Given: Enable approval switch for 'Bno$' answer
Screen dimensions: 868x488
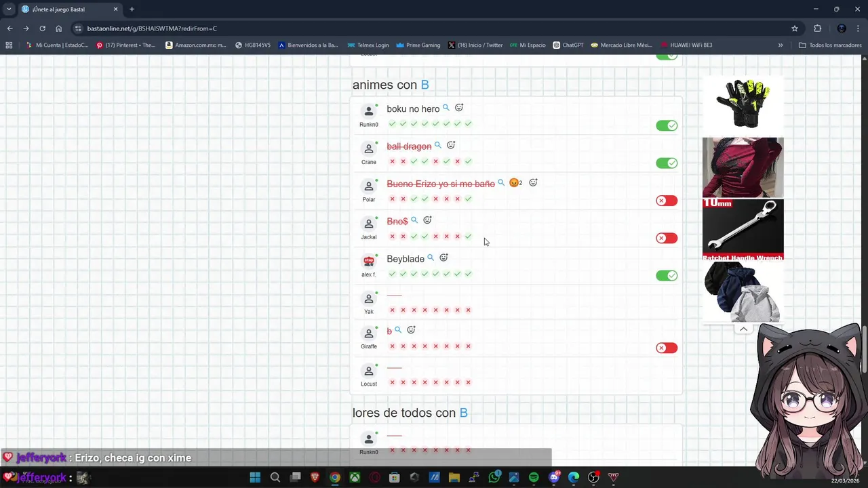Looking at the screenshot, I should point(667,238).
